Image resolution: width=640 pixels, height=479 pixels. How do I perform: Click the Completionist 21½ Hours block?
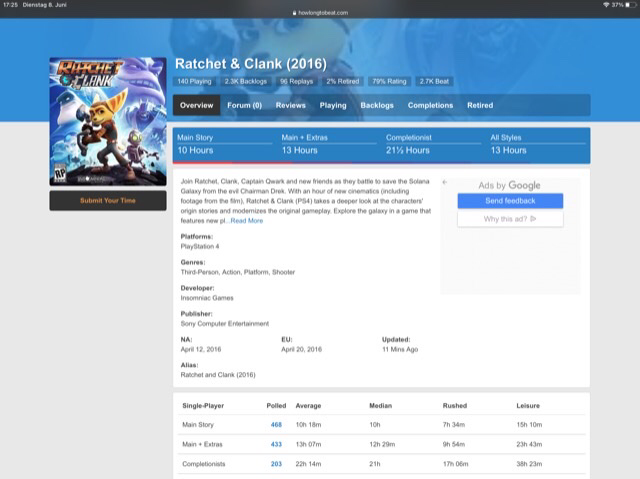(433, 144)
